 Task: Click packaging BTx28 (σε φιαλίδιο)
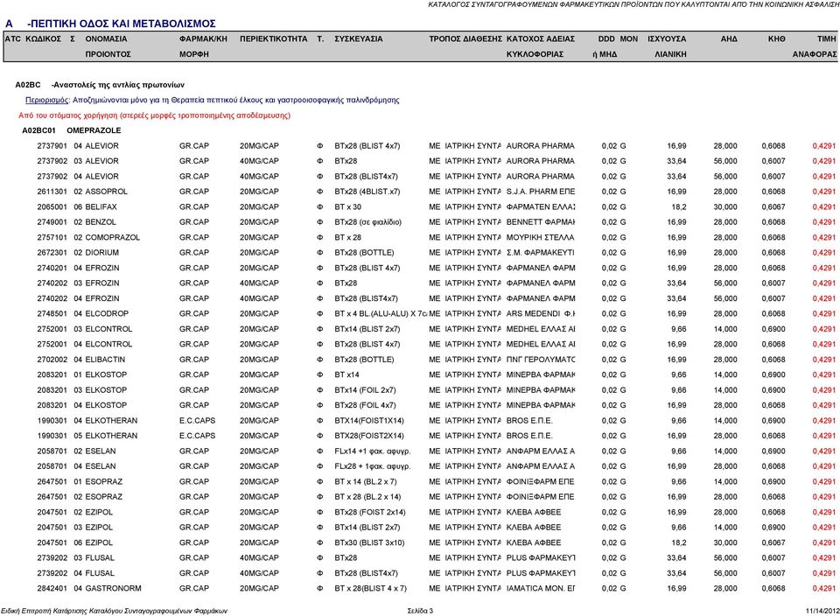point(367,222)
